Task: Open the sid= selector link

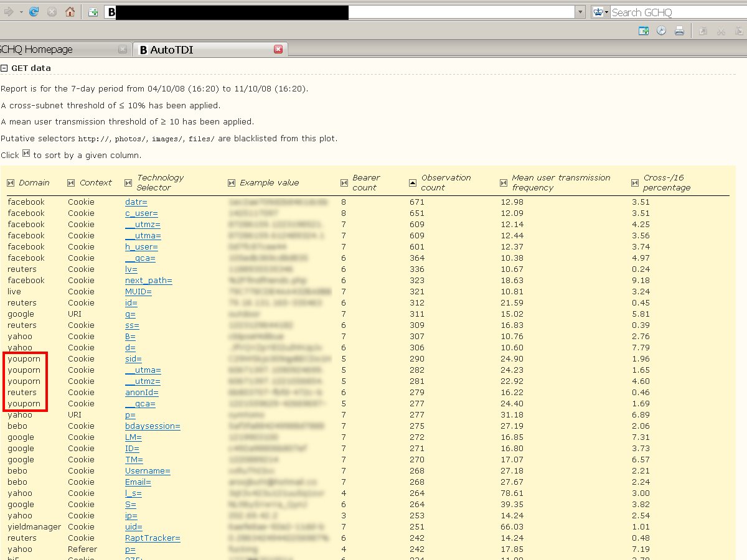Action: pyautogui.click(x=133, y=359)
